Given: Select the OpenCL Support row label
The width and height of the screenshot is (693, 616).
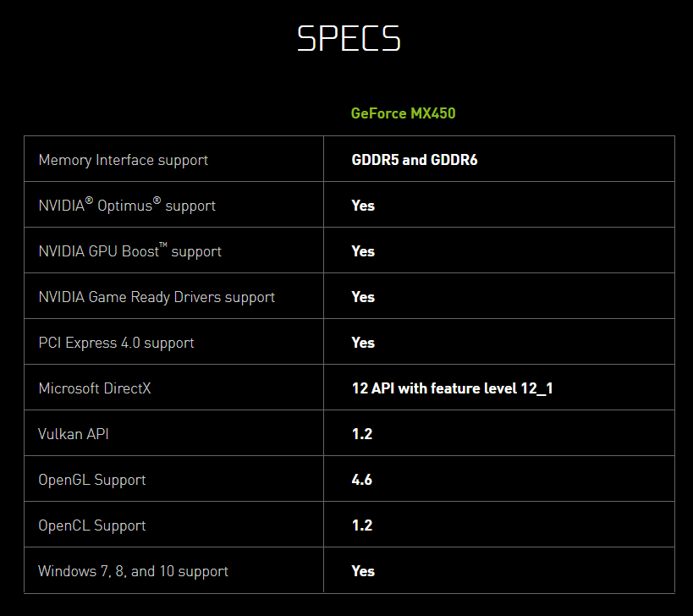Looking at the screenshot, I should (92, 525).
